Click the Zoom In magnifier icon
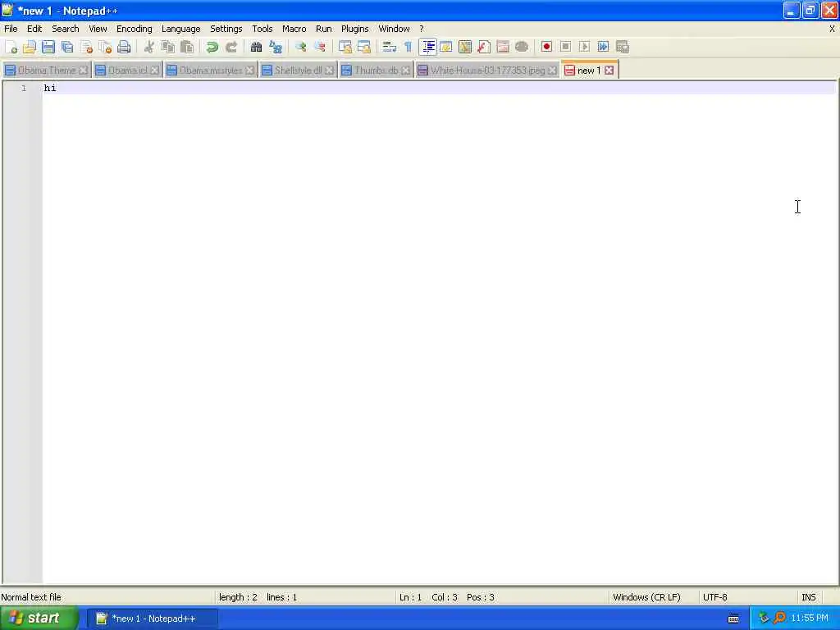Screen dimensions: 840x630 point(300,47)
